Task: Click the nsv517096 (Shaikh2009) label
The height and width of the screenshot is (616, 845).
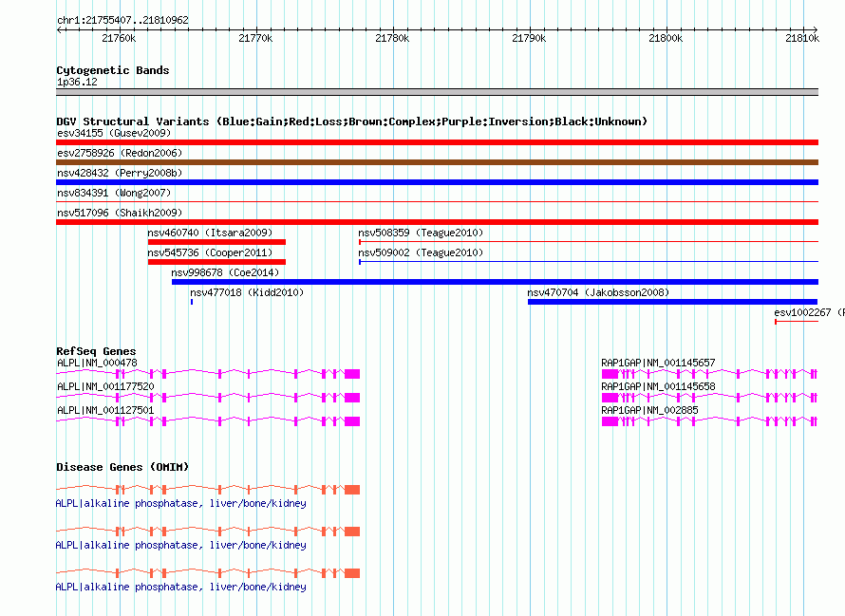Action: [x=120, y=213]
